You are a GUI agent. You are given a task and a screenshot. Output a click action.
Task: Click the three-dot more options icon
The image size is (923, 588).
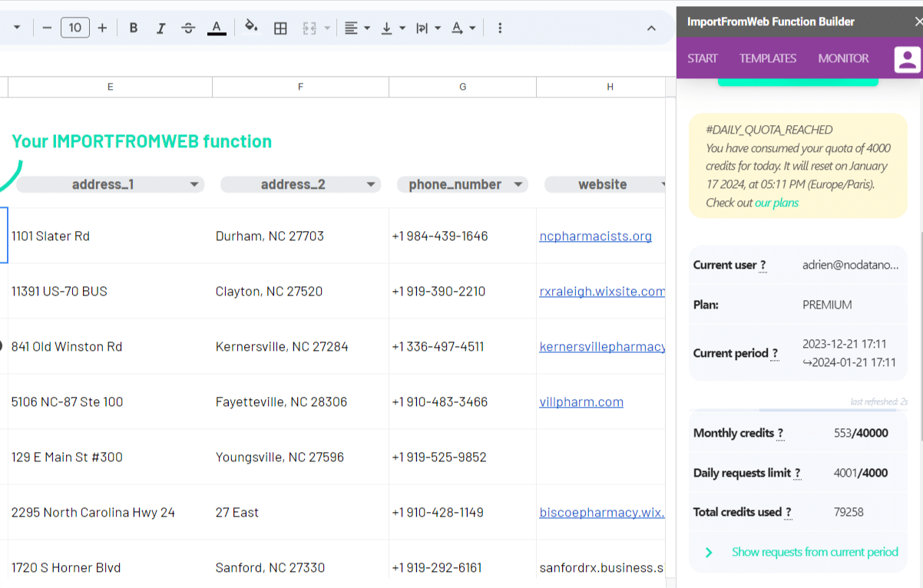click(x=500, y=28)
